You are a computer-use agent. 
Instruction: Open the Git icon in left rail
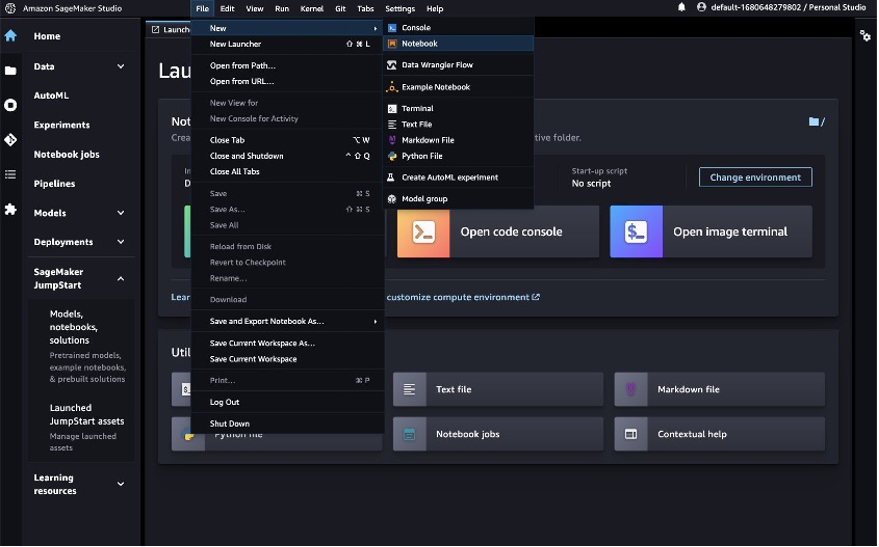10,140
